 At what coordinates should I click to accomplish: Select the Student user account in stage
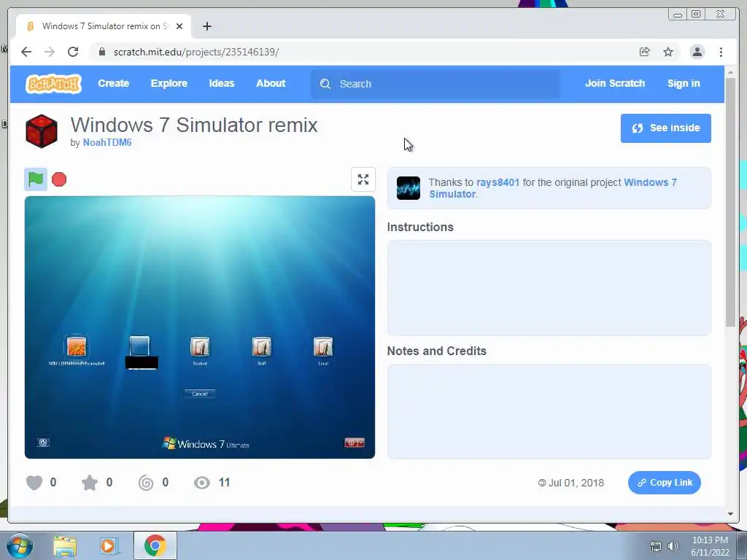tap(200, 347)
